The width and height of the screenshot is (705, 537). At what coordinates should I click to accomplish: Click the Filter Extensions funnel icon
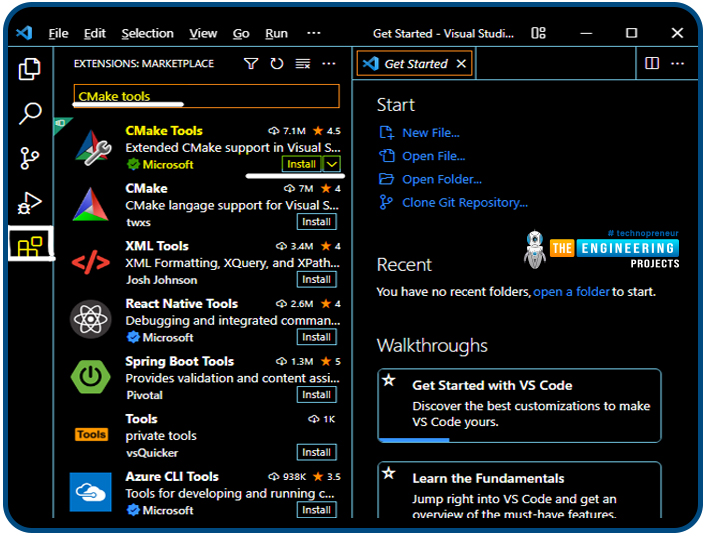click(251, 64)
